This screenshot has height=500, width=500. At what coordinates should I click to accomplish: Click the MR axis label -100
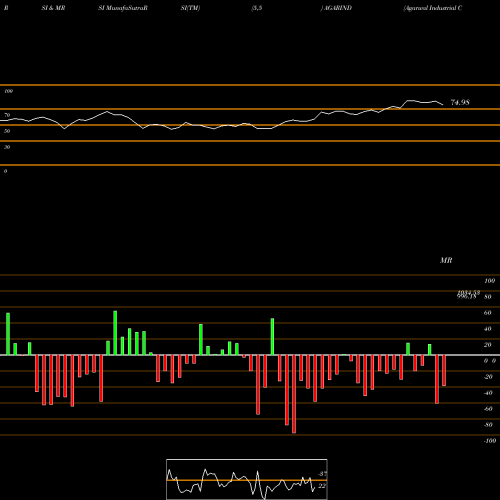coord(490,441)
